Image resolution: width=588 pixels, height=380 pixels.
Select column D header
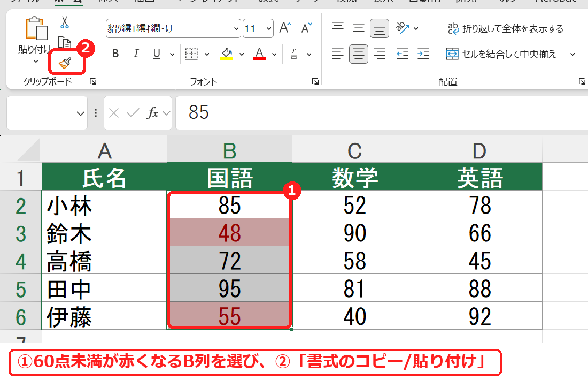click(x=479, y=149)
